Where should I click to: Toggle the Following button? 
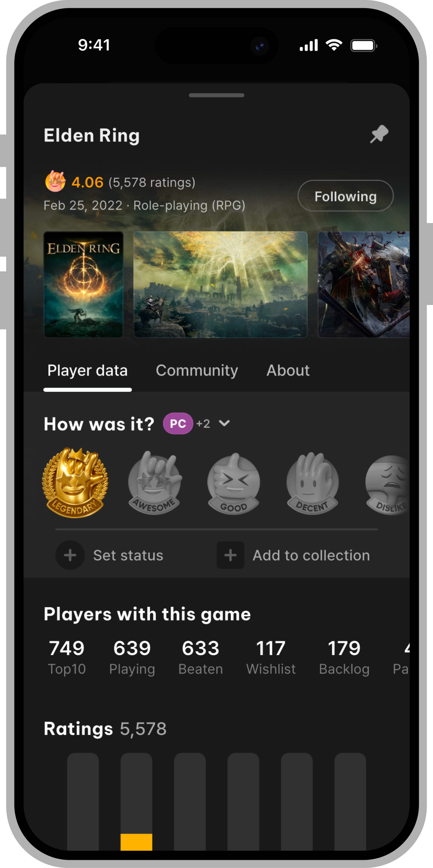[x=345, y=196]
